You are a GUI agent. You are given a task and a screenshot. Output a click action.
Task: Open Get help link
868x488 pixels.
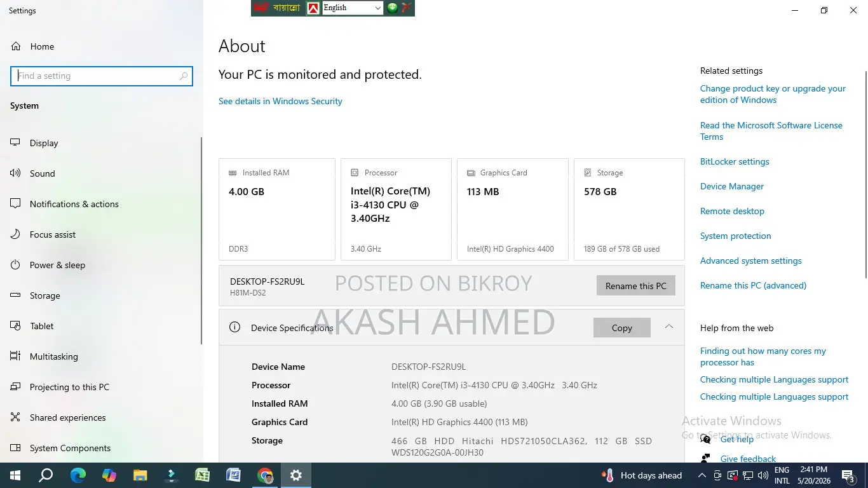[736, 439]
